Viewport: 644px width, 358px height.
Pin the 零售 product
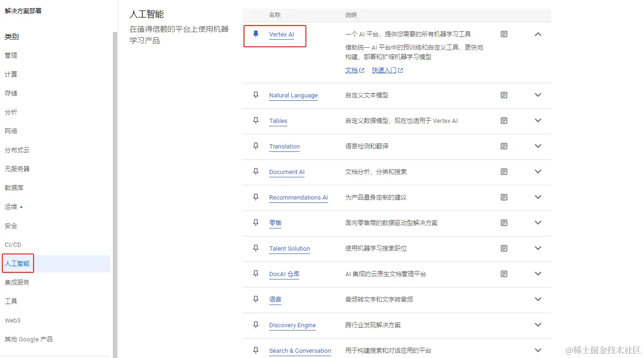click(256, 223)
